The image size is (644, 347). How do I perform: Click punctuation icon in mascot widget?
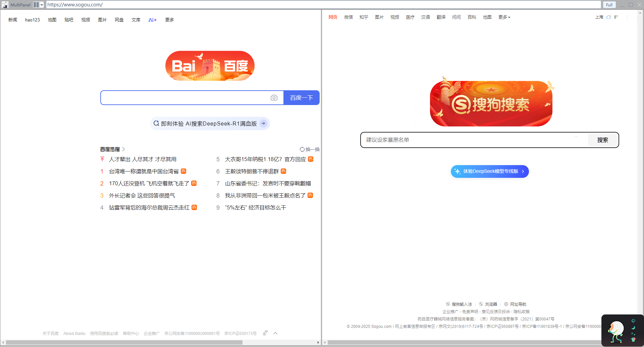tap(633, 334)
